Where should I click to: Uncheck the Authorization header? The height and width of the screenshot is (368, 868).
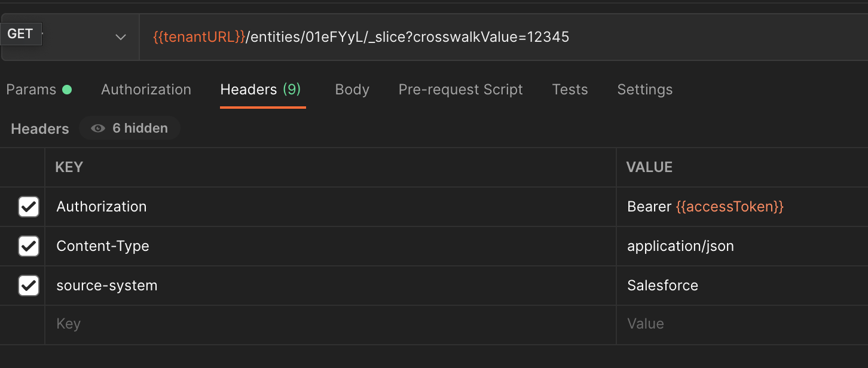click(29, 206)
